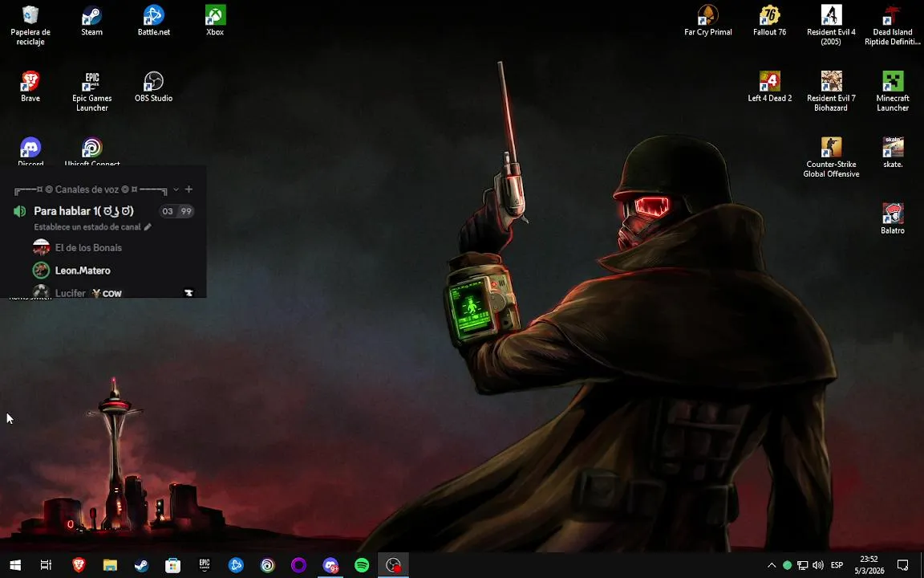The height and width of the screenshot is (578, 924).
Task: Open the Steam desktop shortcut
Action: (x=92, y=21)
